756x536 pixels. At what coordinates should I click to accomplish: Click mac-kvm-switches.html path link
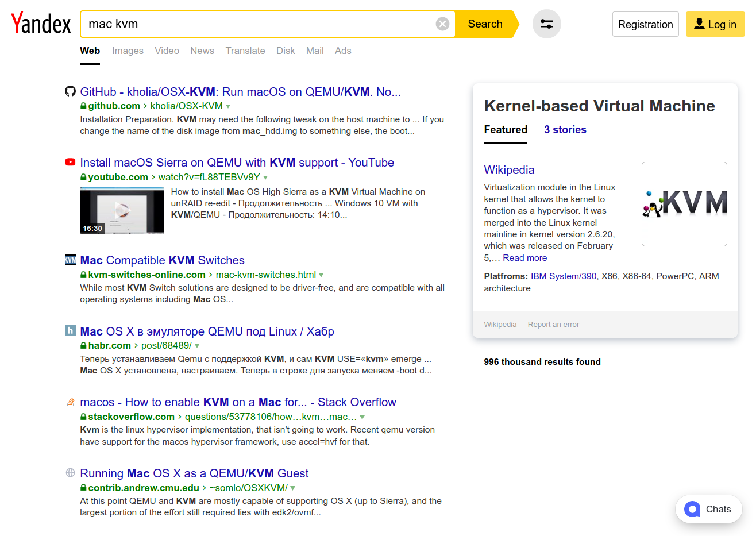pyautogui.click(x=266, y=275)
